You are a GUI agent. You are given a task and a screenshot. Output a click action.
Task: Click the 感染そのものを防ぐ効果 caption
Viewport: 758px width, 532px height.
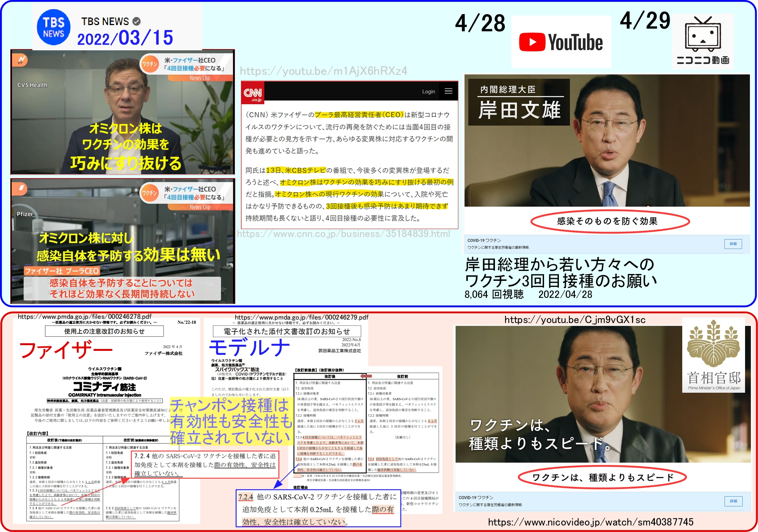click(x=607, y=221)
